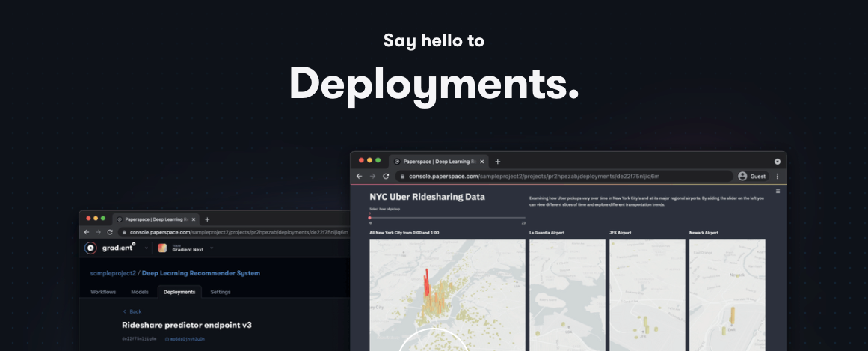
Task: Click the gradient wordmark in header
Action: point(118,248)
